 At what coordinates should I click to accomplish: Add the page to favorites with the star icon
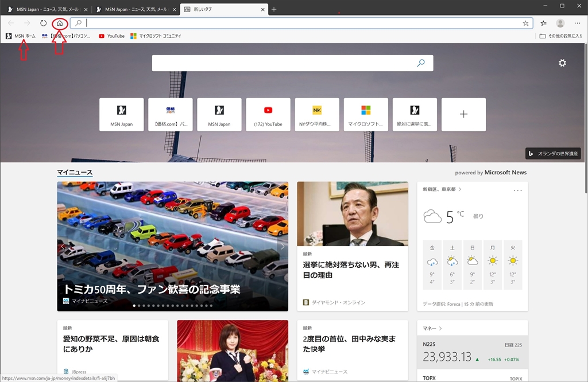(525, 23)
